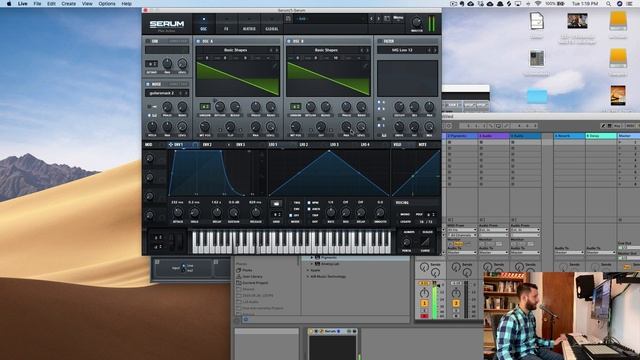Click the OSC B wavetable edit pencil
This screenshot has height=360, width=640.
pos(365,66)
